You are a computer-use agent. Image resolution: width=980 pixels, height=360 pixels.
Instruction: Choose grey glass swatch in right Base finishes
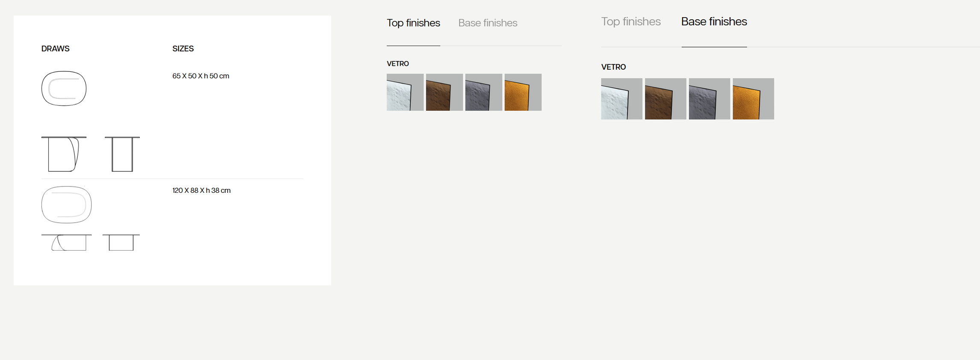pos(709,99)
